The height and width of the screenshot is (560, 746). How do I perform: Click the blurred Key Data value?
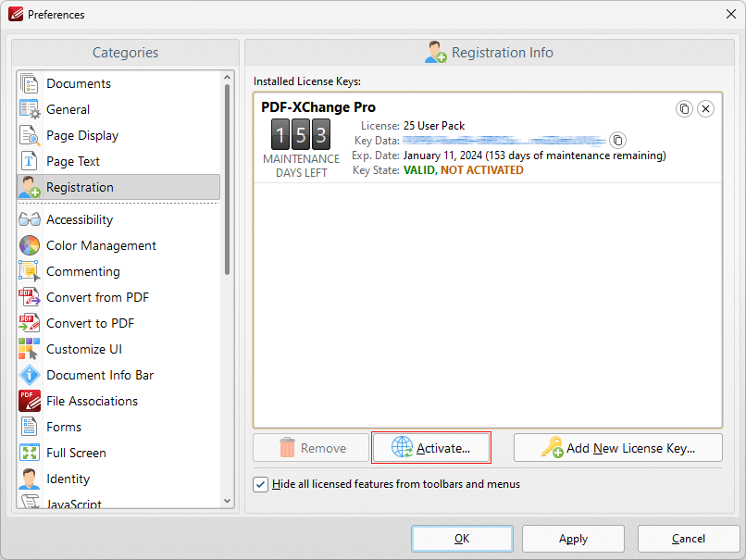pyautogui.click(x=504, y=141)
